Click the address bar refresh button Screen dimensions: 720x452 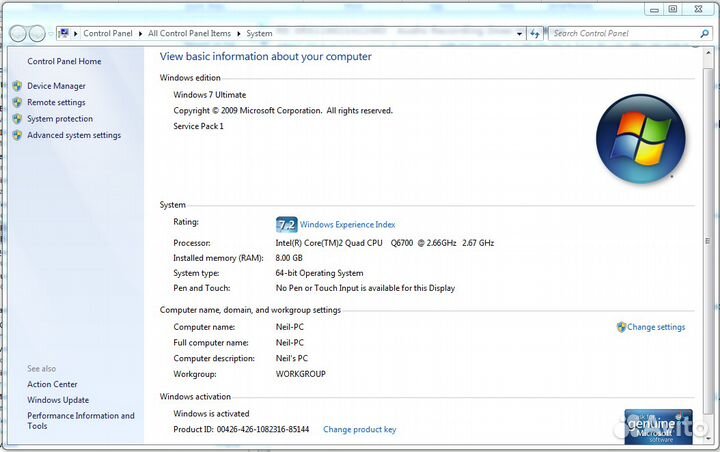click(534, 34)
